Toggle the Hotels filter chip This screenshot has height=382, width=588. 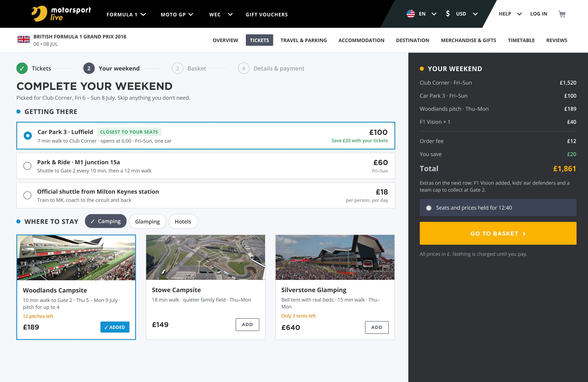pos(183,221)
